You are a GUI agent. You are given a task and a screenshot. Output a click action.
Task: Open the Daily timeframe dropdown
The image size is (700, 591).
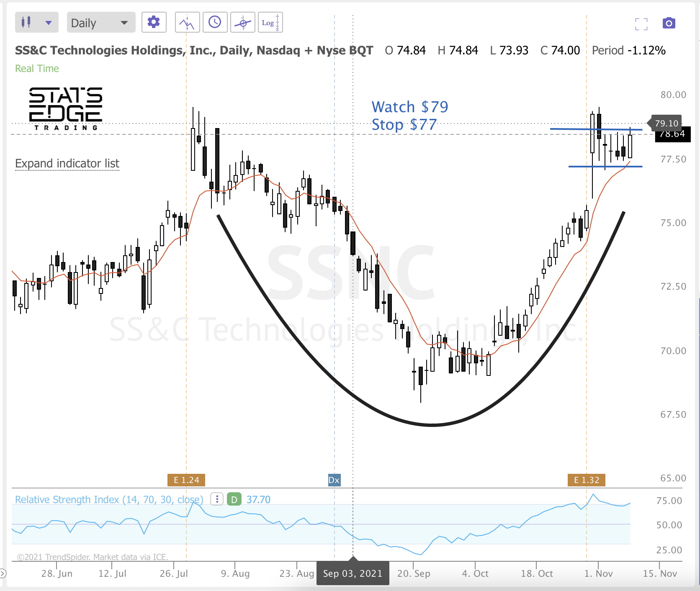click(100, 22)
